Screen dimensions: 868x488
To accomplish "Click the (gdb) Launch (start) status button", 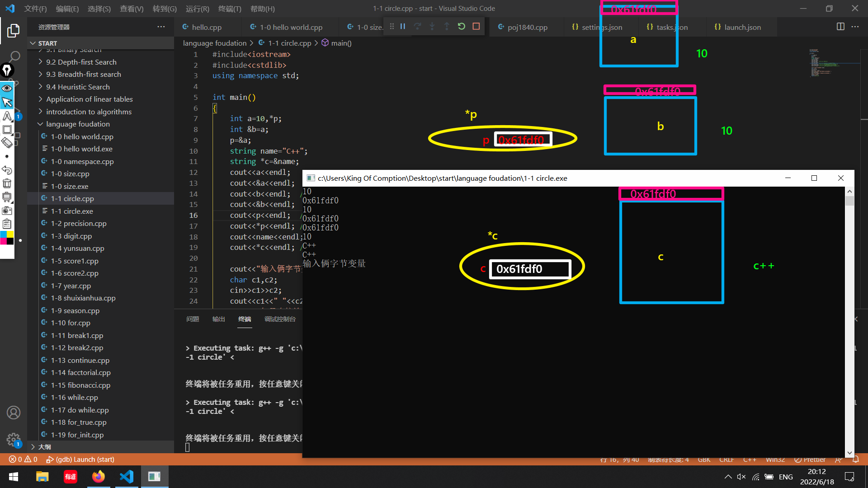I will pyautogui.click(x=80, y=459).
